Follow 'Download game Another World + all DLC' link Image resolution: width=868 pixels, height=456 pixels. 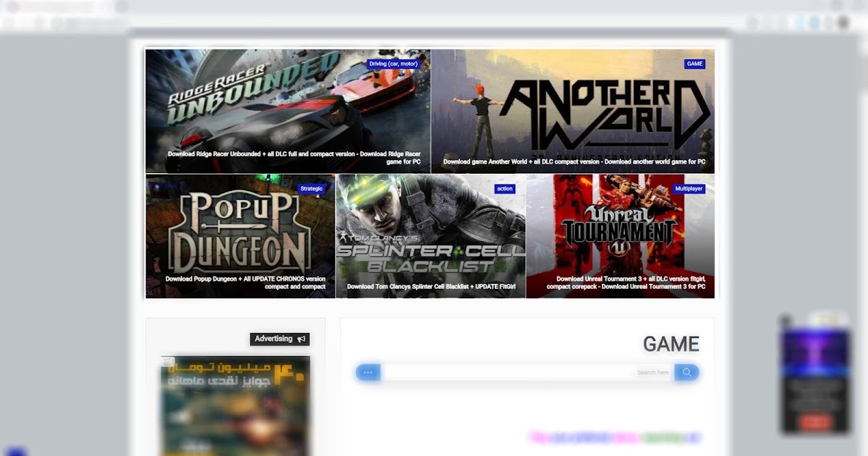[x=574, y=162]
